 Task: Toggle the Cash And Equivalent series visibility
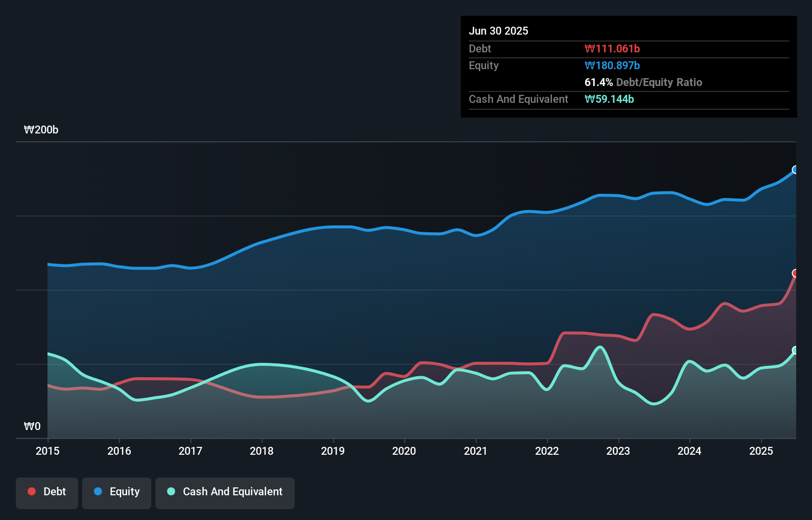click(x=225, y=492)
